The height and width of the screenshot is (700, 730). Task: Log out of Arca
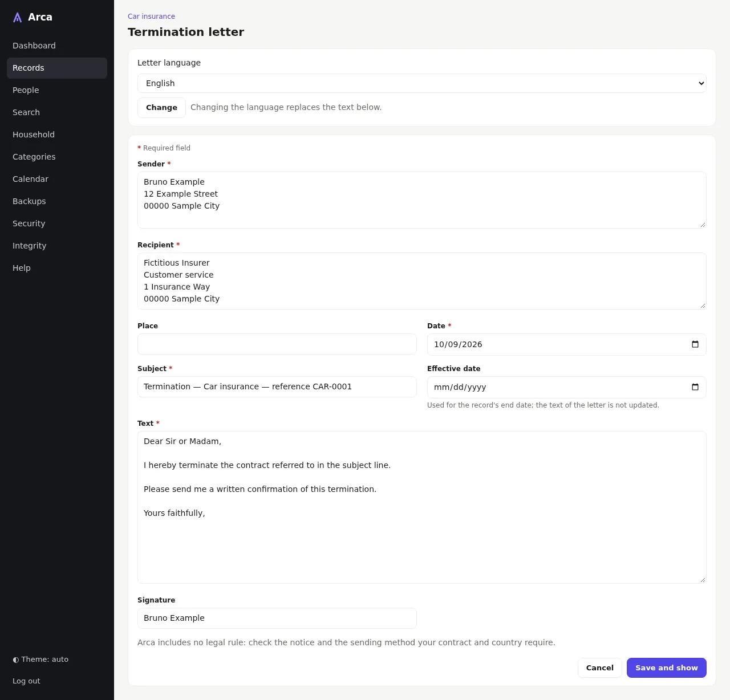pyautogui.click(x=26, y=681)
